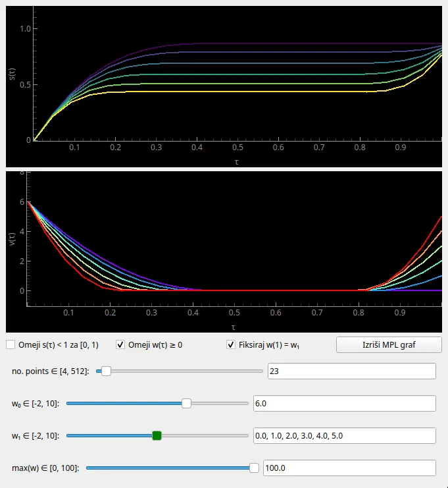
Task: Select the w₀ input field showing 6.0
Action: (x=343, y=403)
